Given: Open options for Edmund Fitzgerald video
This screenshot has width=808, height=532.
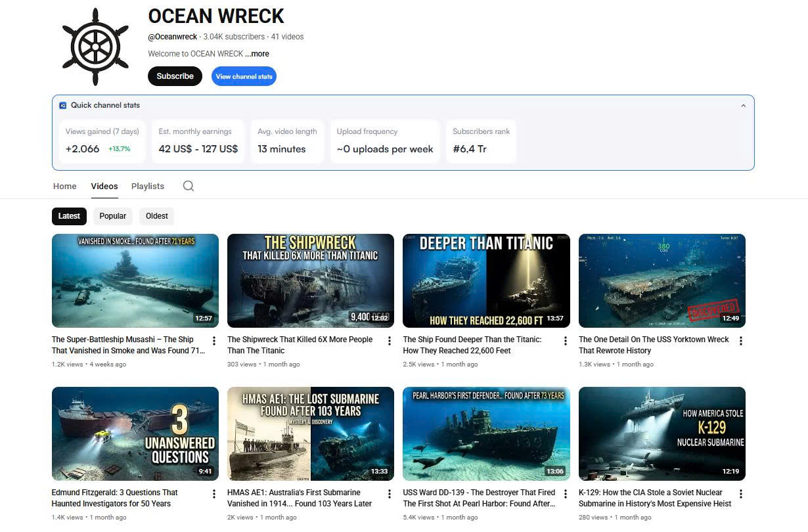Looking at the screenshot, I should 214,494.
